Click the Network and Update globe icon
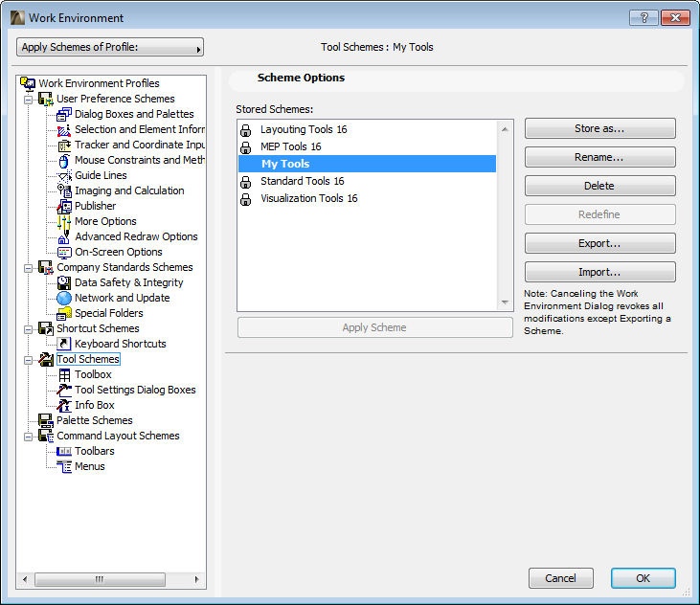The image size is (700, 605). click(64, 298)
